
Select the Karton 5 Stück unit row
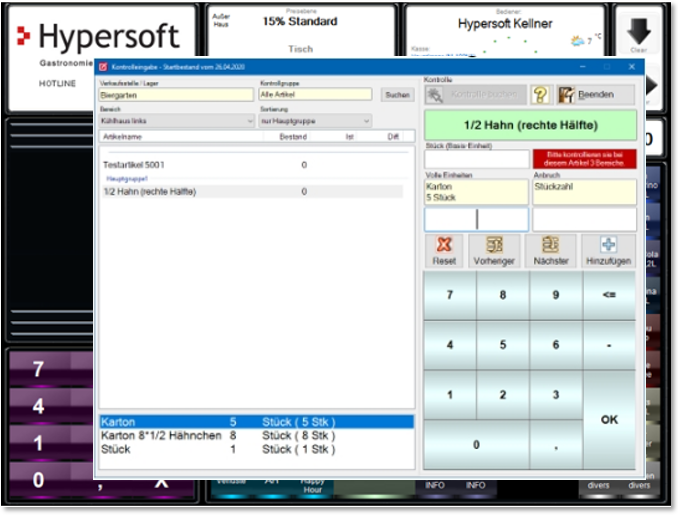pos(257,422)
